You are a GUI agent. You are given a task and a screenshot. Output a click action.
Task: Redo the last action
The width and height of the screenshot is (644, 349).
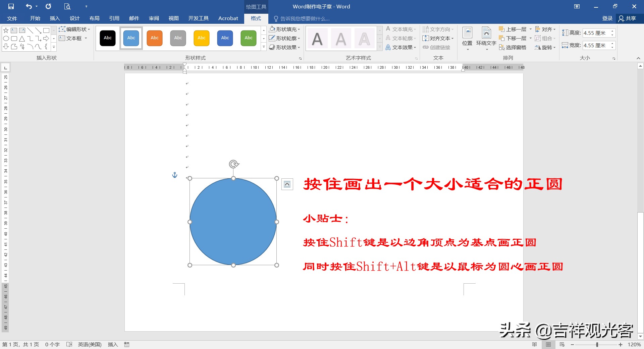tap(48, 6)
